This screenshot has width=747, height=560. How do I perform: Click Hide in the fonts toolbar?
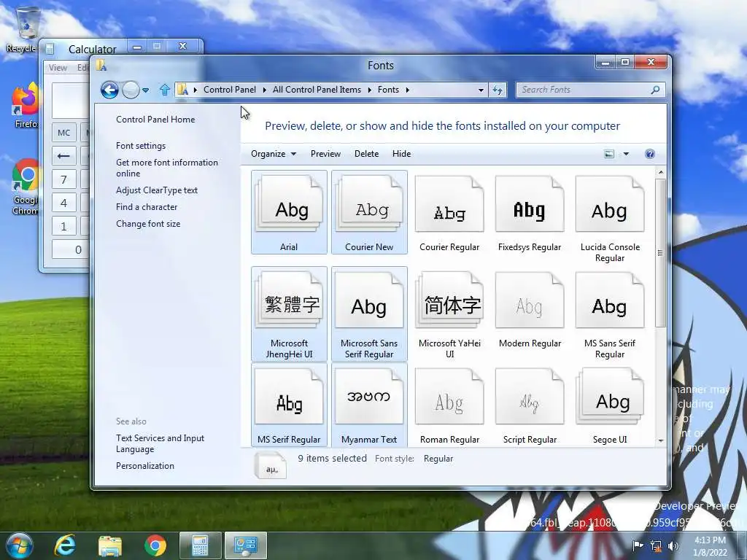tap(402, 154)
